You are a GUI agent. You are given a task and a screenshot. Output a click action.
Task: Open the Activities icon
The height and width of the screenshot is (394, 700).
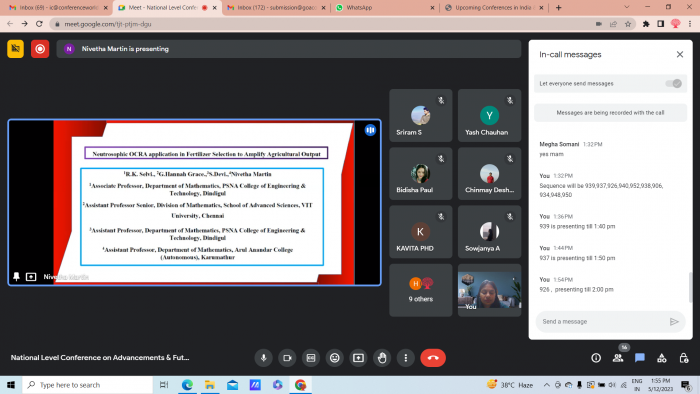662,358
